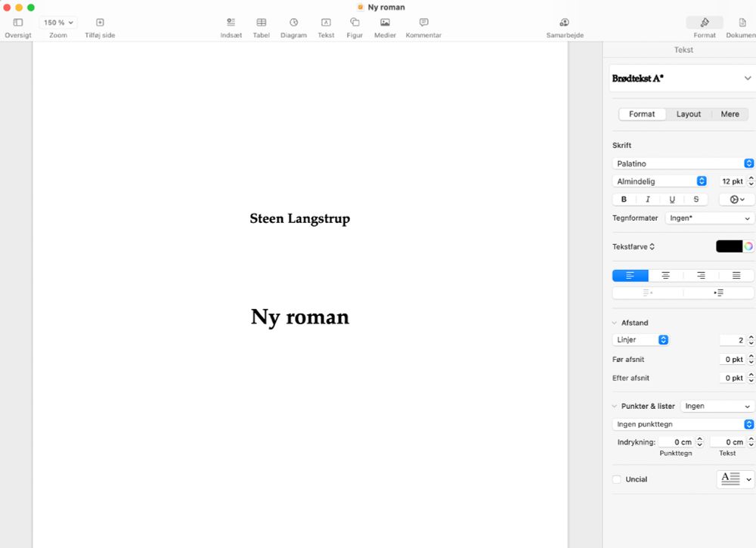Adjust the Før afsnit stepper
Screen dimensions: 756x548
tap(751, 360)
